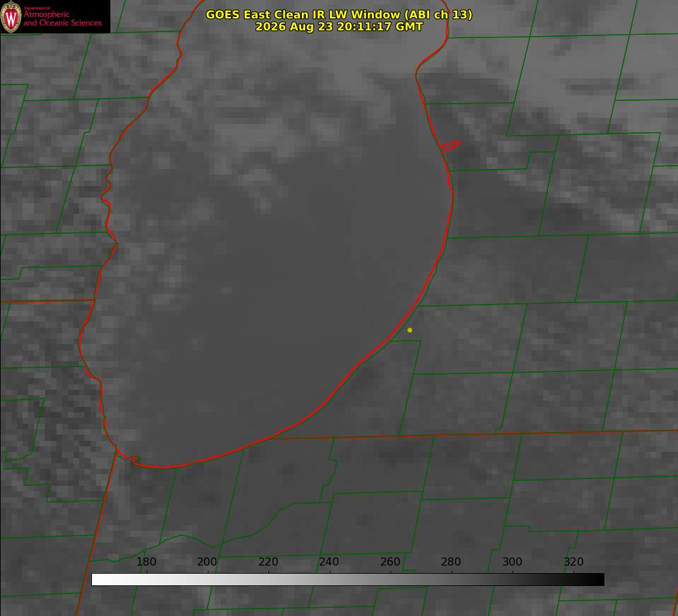Image resolution: width=678 pixels, height=616 pixels.
Task: Click the 280 label above the colorbar
Action: [451, 561]
